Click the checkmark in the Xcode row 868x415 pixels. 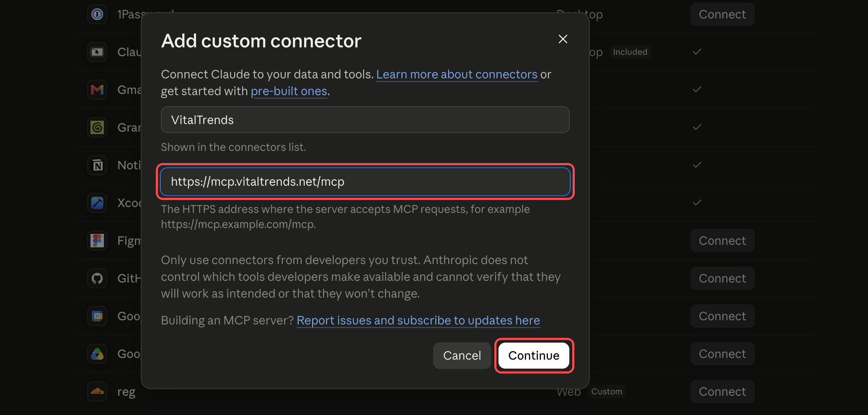click(x=697, y=202)
